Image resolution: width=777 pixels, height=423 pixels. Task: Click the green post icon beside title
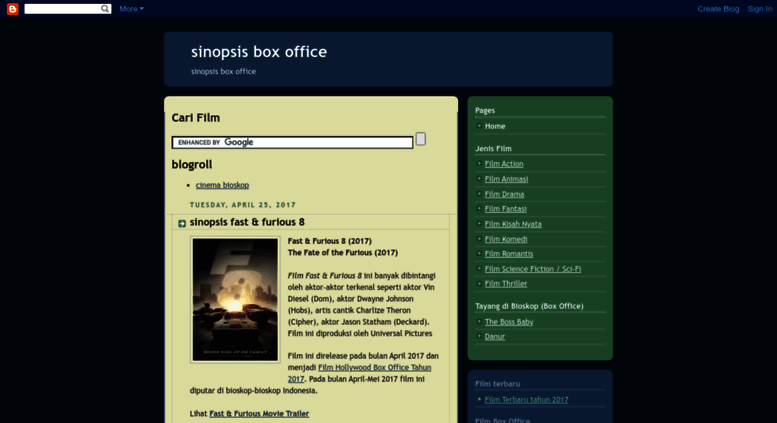click(x=181, y=223)
